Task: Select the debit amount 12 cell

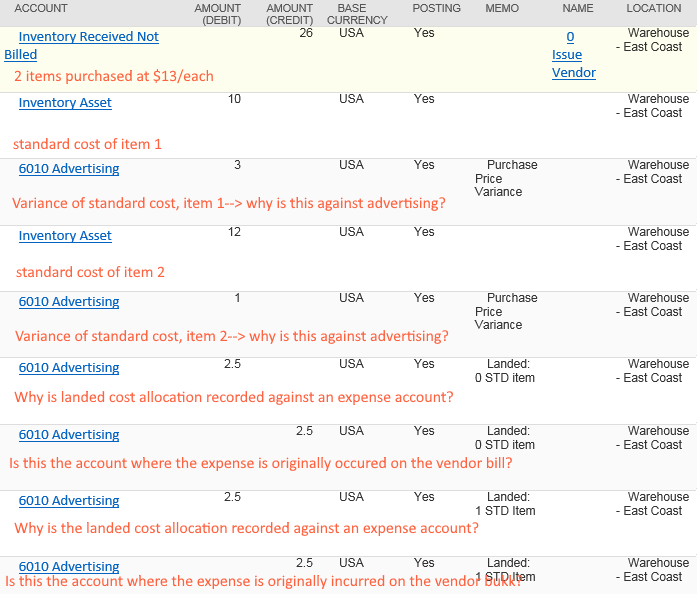Action: coord(234,232)
